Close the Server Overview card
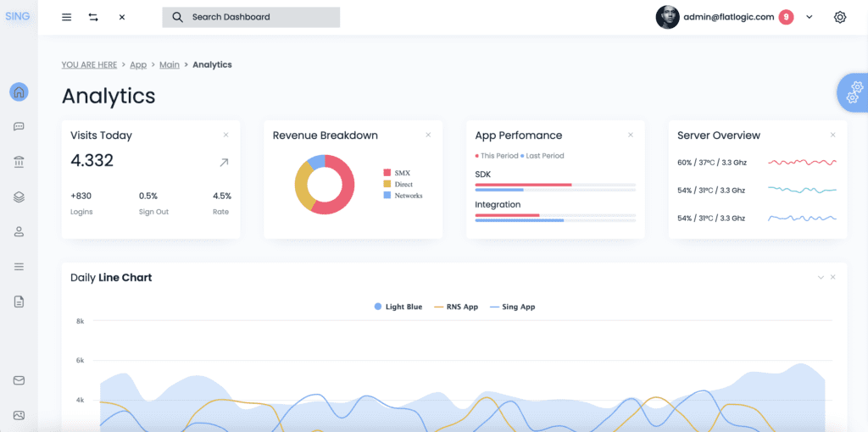868x432 pixels. tap(833, 135)
